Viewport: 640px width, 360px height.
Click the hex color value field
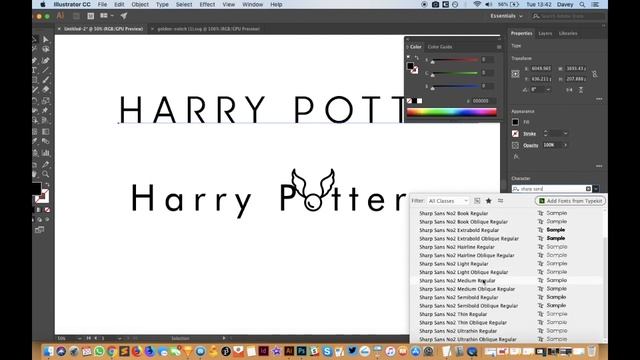point(484,101)
